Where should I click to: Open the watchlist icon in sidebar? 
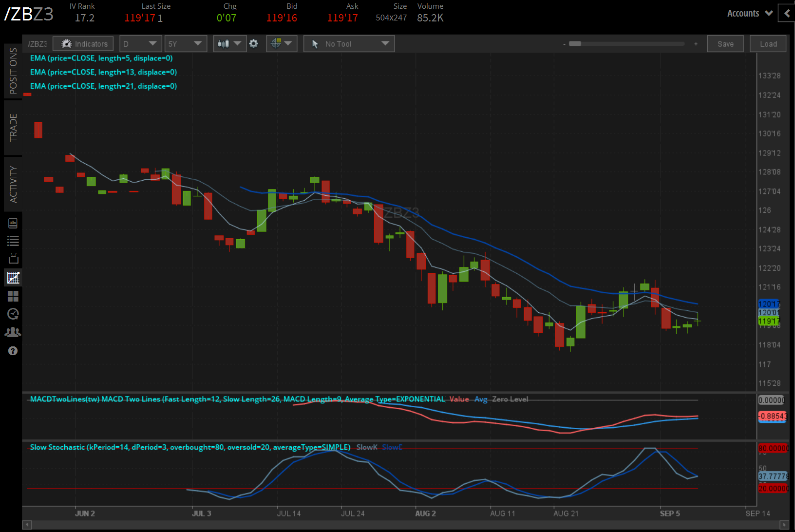[13, 241]
